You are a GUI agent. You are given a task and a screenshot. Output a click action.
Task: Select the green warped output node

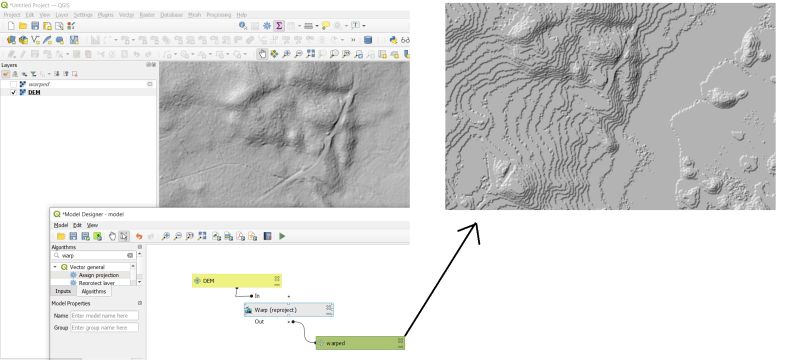click(x=360, y=343)
